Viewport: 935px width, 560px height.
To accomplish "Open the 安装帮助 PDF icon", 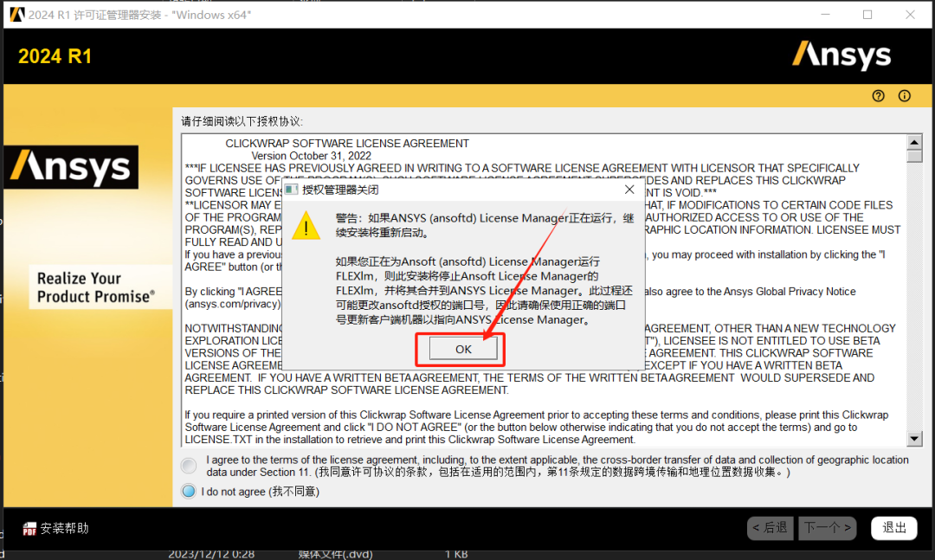I will (x=29, y=528).
